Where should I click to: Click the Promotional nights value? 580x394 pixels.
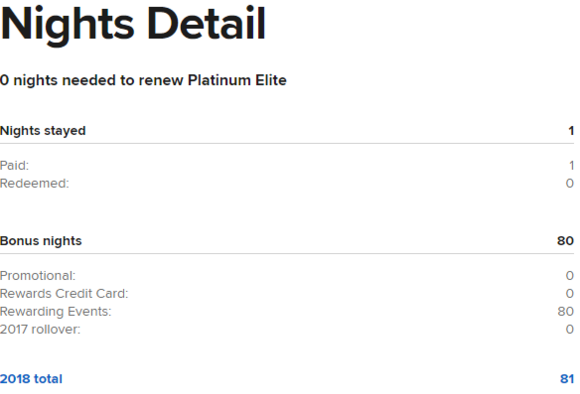570,276
